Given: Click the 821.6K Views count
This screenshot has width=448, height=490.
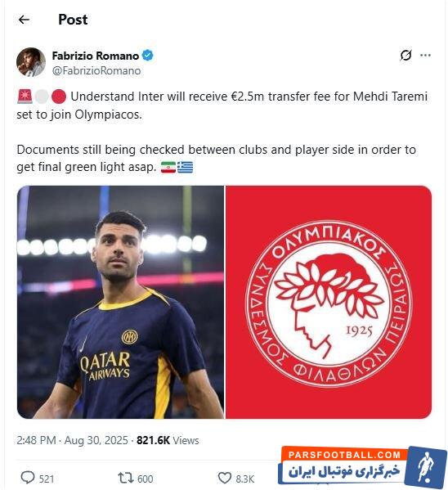Looking at the screenshot, I should (168, 440).
